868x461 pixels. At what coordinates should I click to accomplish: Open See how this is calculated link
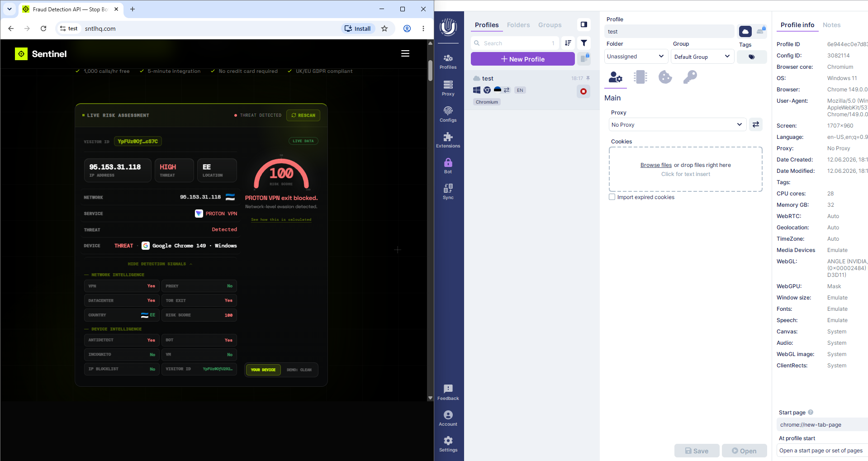pyautogui.click(x=281, y=219)
